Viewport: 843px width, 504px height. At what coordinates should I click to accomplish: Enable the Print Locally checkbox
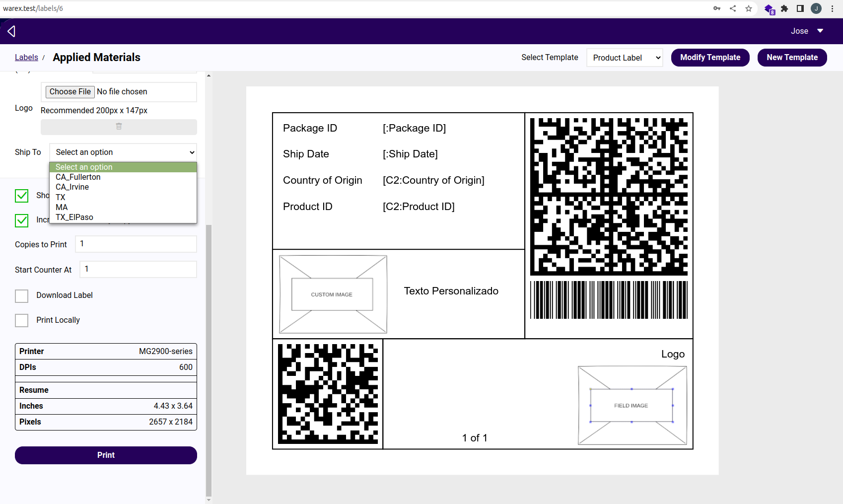22,321
